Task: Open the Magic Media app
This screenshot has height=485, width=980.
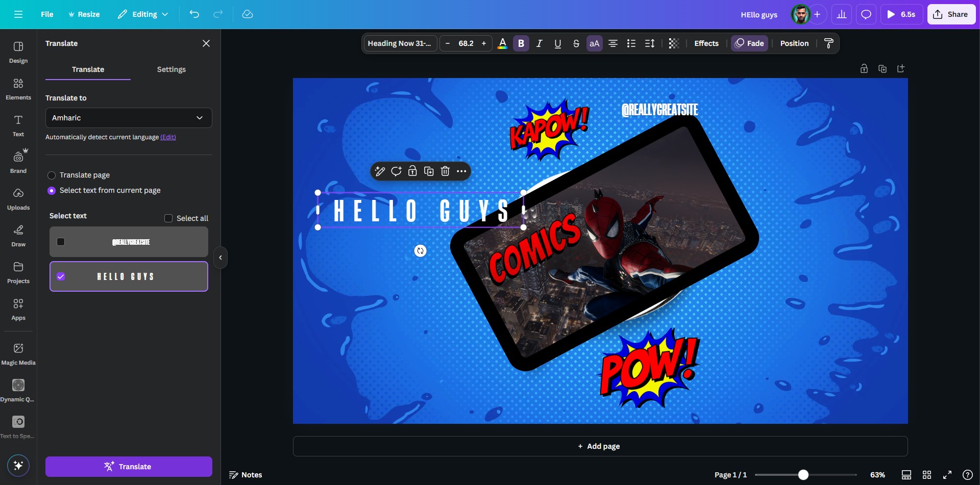Action: tap(18, 354)
